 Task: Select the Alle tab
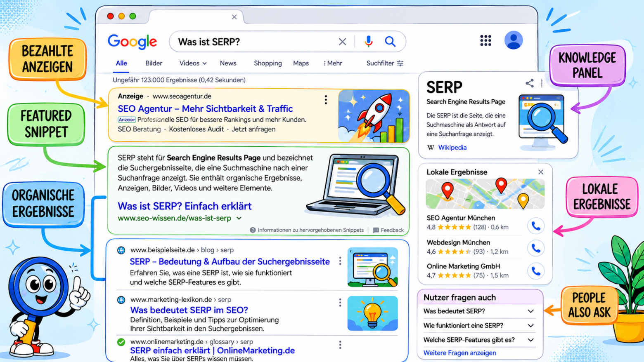(121, 63)
